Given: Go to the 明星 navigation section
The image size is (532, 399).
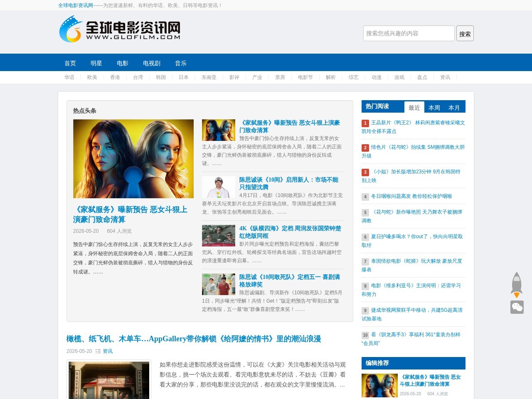Looking at the screenshot, I should pyautogui.click(x=96, y=63).
